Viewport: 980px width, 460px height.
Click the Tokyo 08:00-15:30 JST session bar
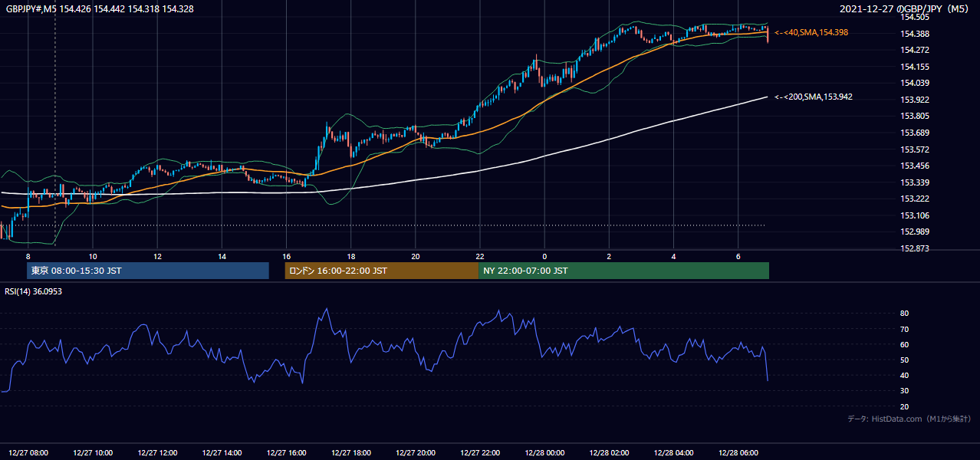click(148, 271)
